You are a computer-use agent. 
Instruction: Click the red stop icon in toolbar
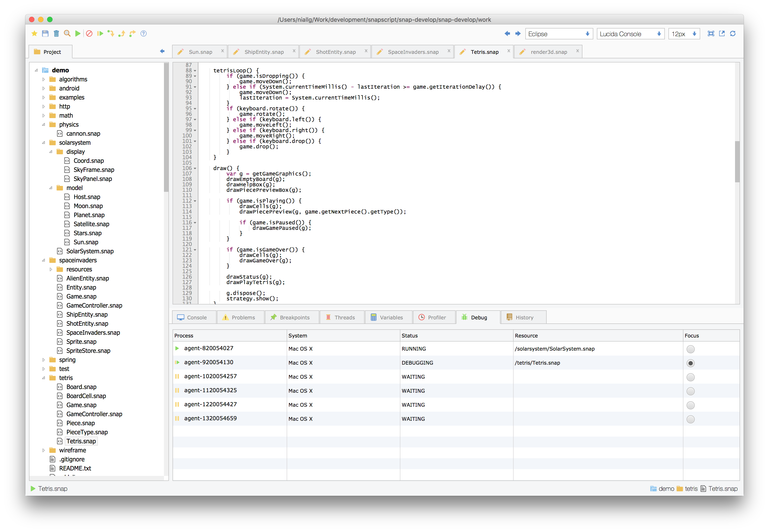[89, 34]
